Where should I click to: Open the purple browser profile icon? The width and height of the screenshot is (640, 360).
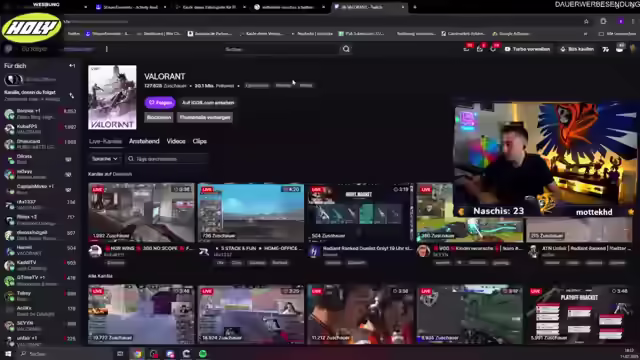(620, 21)
